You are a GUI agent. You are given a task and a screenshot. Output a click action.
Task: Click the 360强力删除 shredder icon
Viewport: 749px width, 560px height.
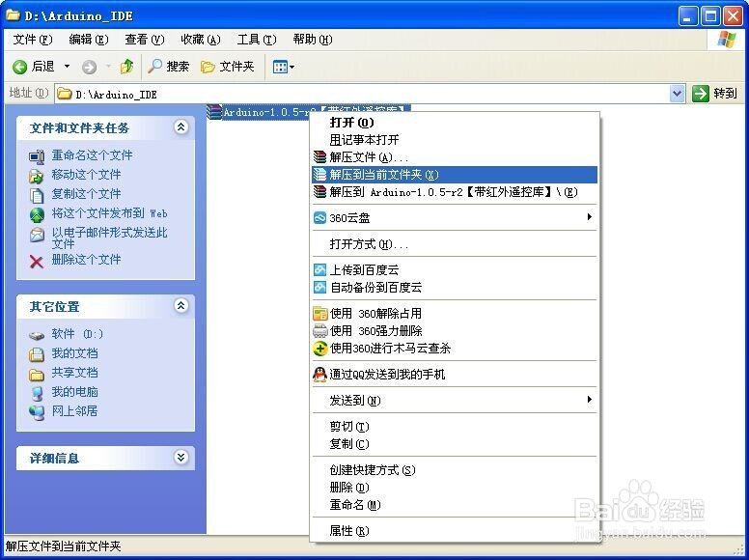[x=319, y=331]
